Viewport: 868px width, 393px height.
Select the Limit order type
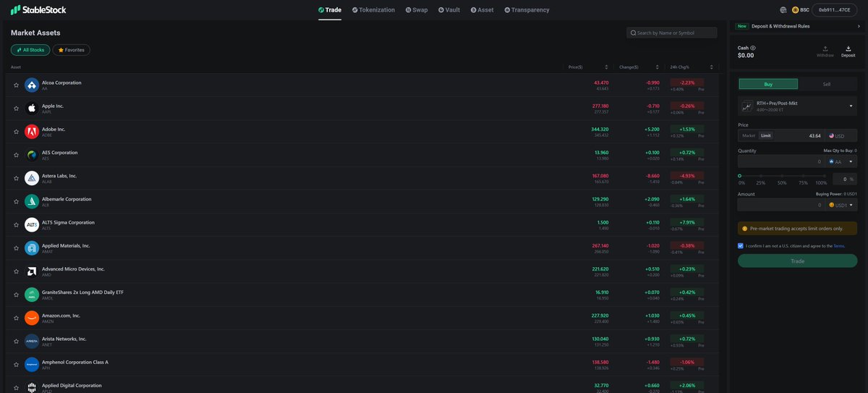click(x=766, y=136)
